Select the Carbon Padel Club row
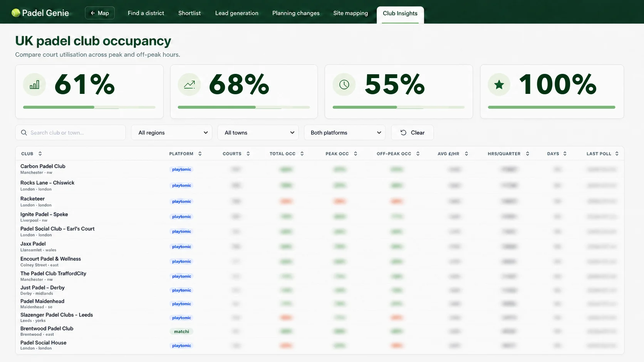644x362 pixels. point(320,169)
